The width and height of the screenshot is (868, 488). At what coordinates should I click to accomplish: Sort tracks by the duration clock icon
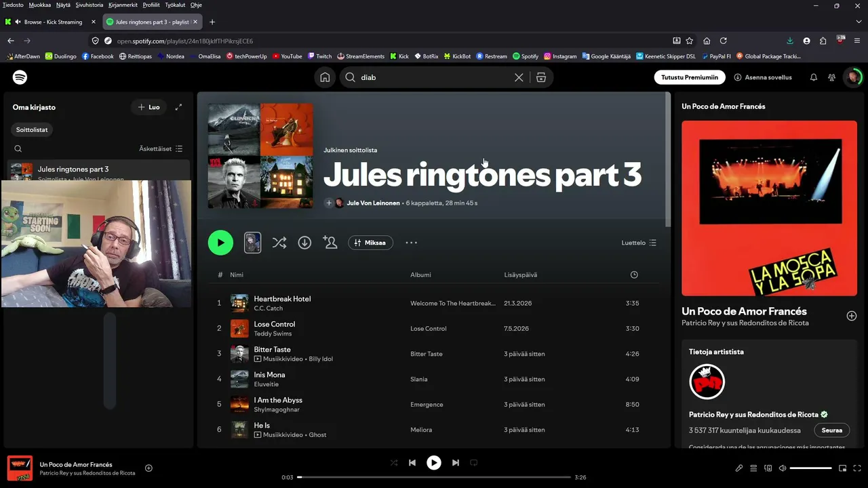[x=634, y=274]
